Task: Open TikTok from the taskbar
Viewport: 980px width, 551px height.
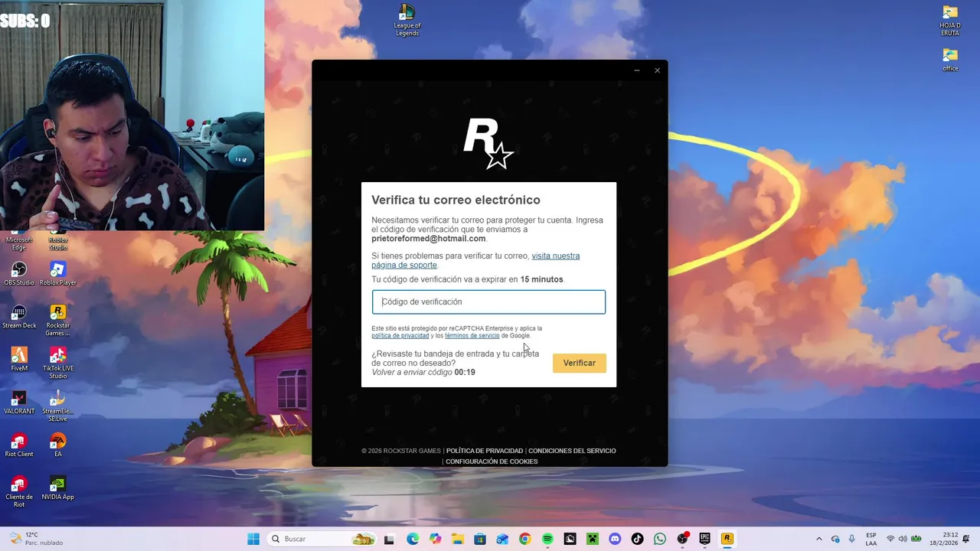Action: tap(637, 539)
